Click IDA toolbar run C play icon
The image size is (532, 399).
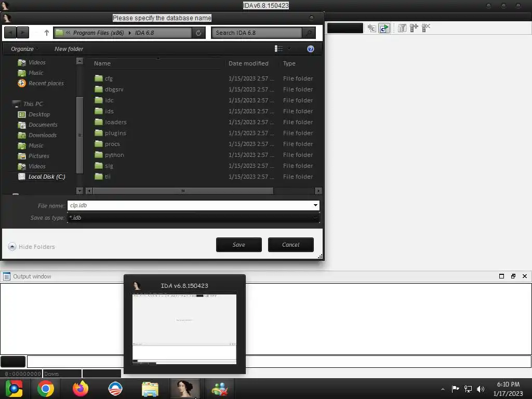pos(384,28)
